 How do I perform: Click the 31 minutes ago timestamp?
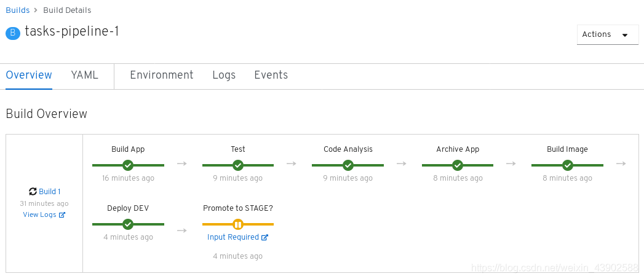(x=44, y=203)
